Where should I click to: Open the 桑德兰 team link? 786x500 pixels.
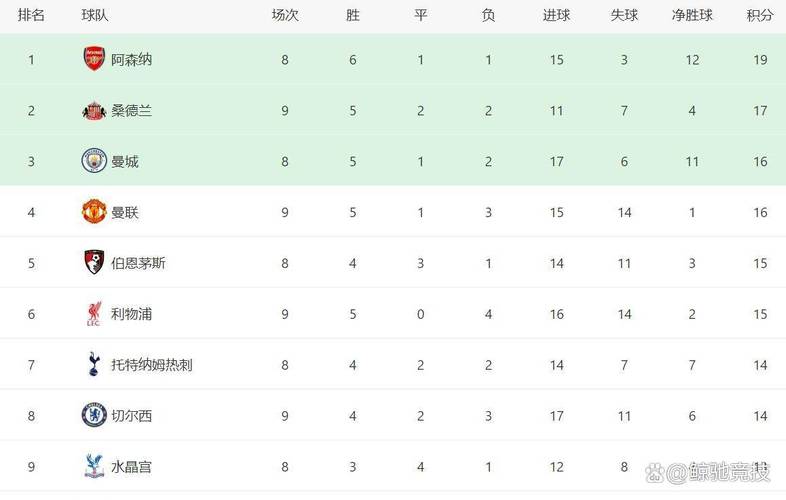[131, 110]
